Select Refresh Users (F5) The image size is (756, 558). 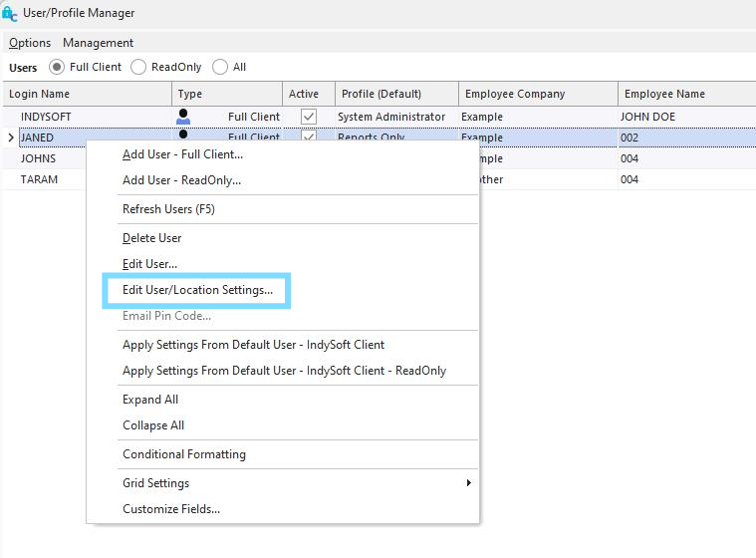click(168, 209)
